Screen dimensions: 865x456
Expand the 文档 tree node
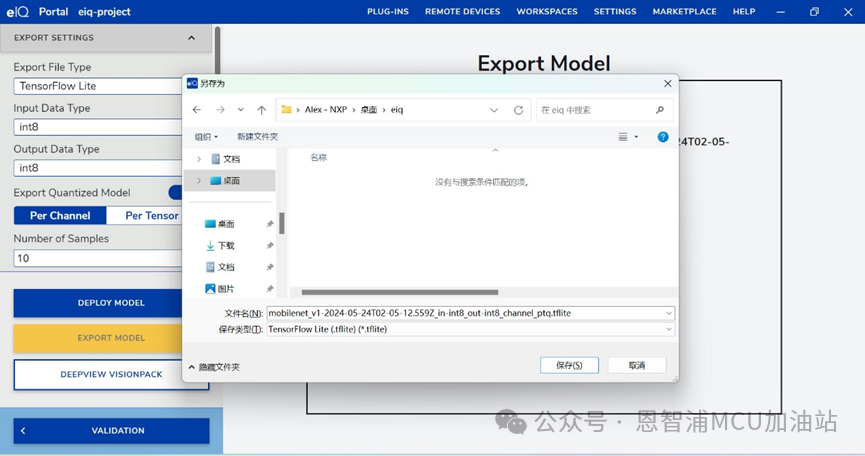coord(199,159)
